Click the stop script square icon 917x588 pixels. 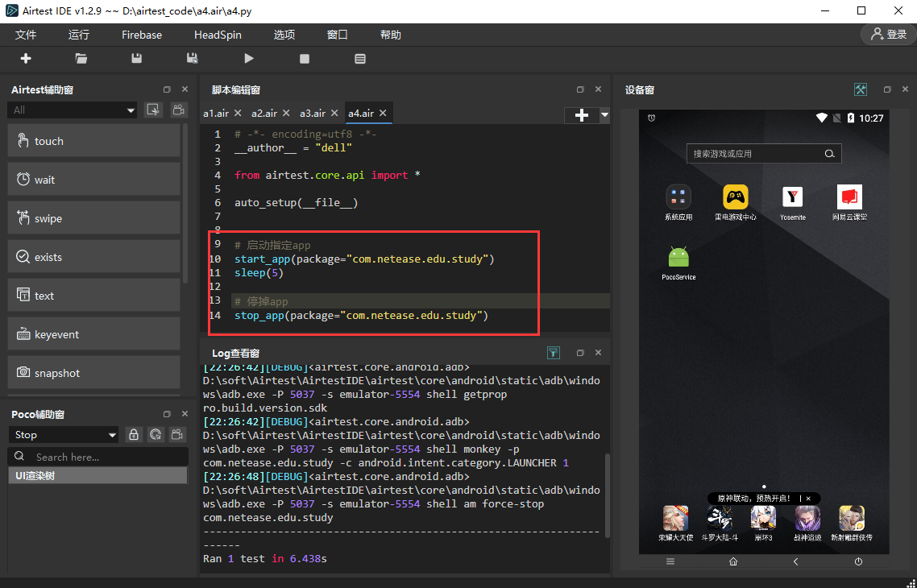click(x=305, y=59)
